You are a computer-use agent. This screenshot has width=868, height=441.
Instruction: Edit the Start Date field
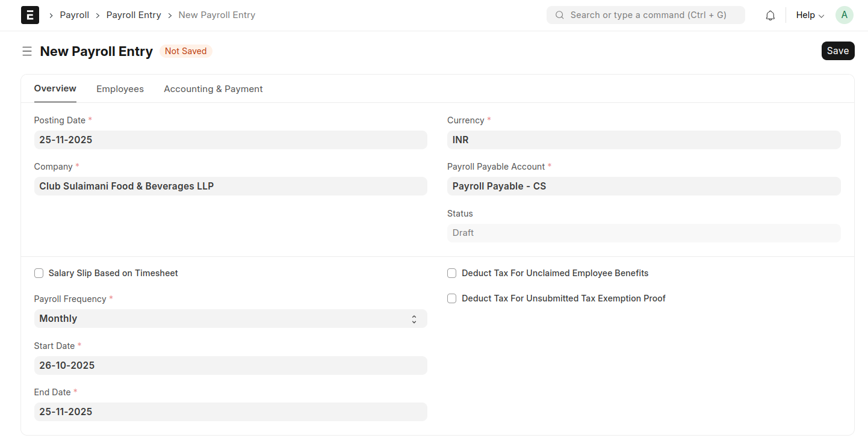[x=231, y=365]
